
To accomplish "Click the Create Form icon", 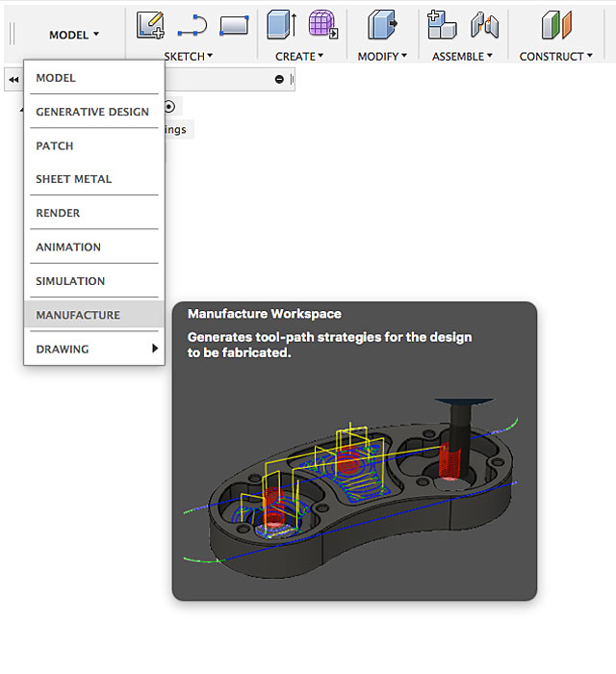I will [323, 24].
